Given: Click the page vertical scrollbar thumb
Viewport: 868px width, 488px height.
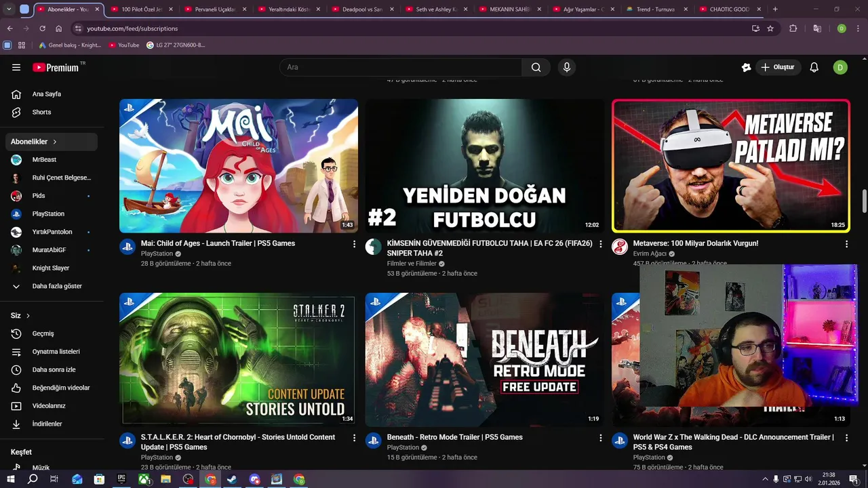Looking at the screenshot, I should tap(864, 201).
